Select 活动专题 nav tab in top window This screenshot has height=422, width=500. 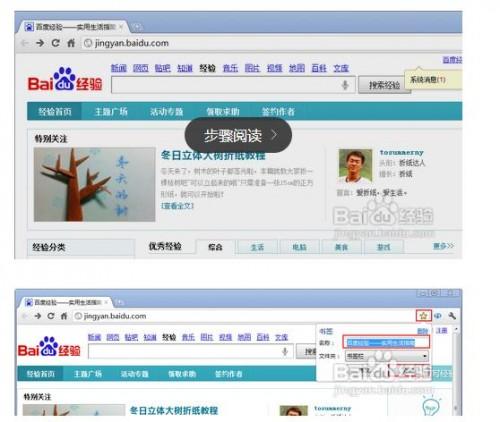166,111
